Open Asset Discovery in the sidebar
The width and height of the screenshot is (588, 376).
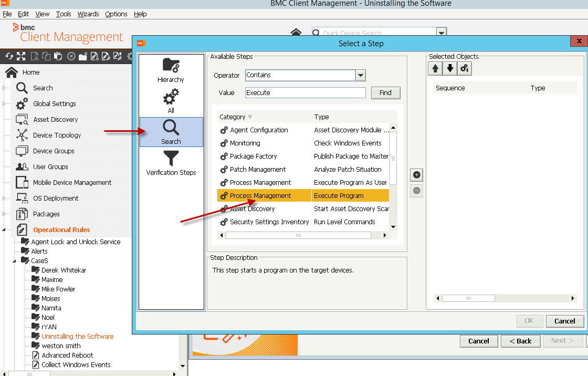pos(55,119)
